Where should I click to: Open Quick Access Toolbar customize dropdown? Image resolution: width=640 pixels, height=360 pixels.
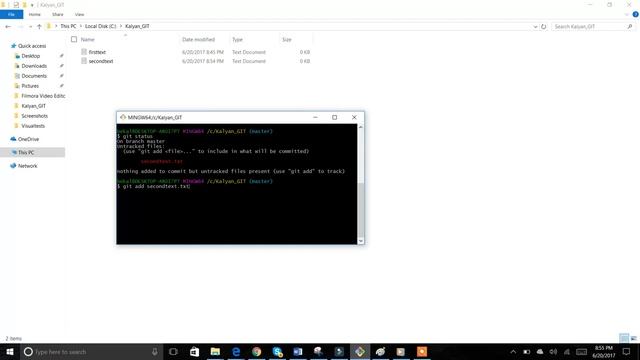(x=32, y=5)
